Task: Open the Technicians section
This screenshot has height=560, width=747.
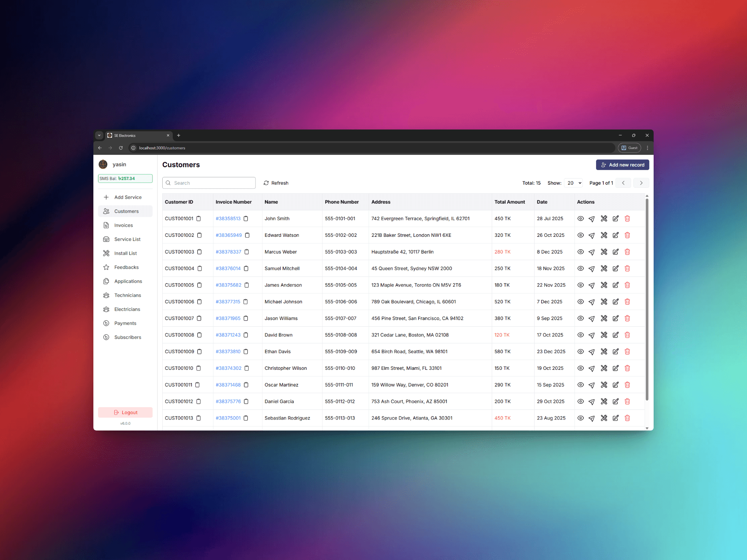Action: (127, 295)
